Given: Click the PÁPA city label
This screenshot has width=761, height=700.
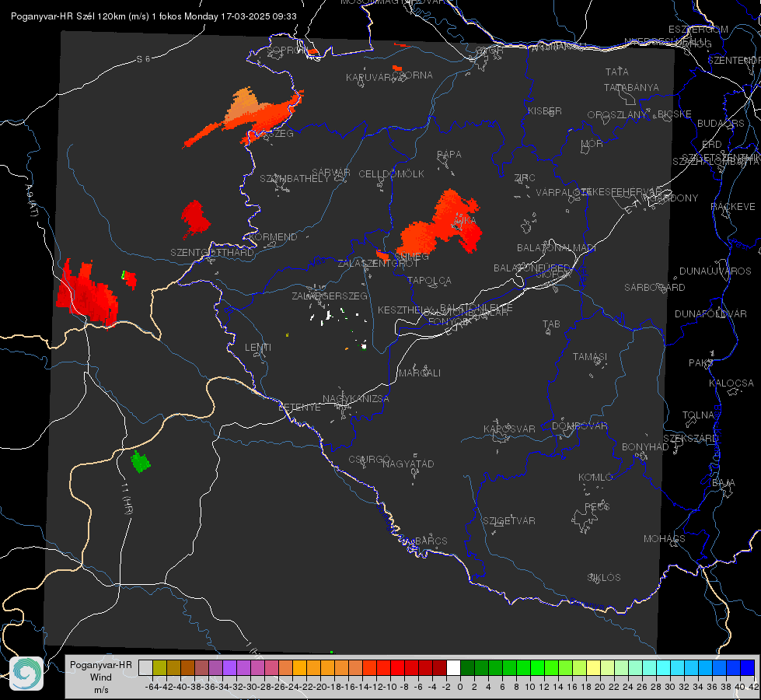Looking at the screenshot, I should 449,155.
